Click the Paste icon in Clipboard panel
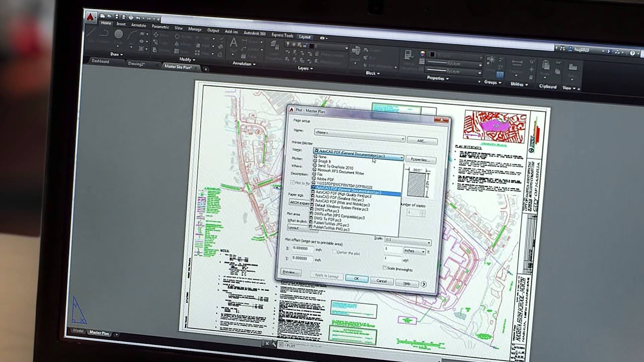The width and height of the screenshot is (644, 362). coord(546,66)
